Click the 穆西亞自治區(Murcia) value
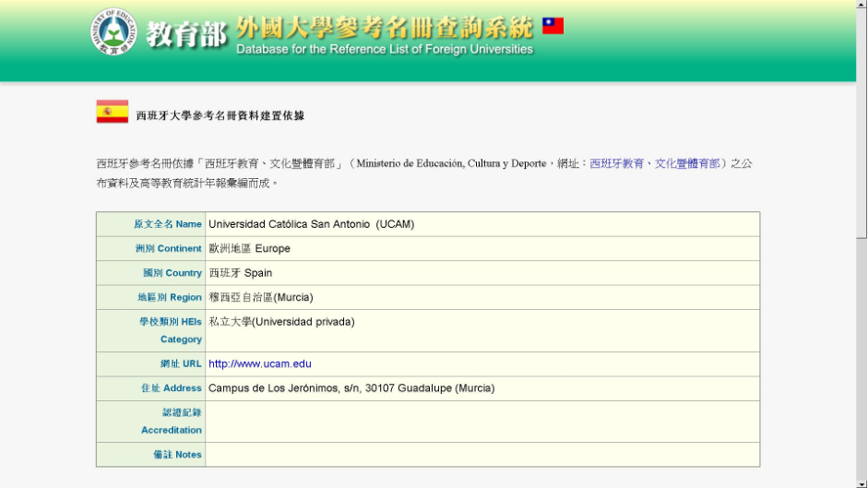868x488 pixels. coord(261,297)
